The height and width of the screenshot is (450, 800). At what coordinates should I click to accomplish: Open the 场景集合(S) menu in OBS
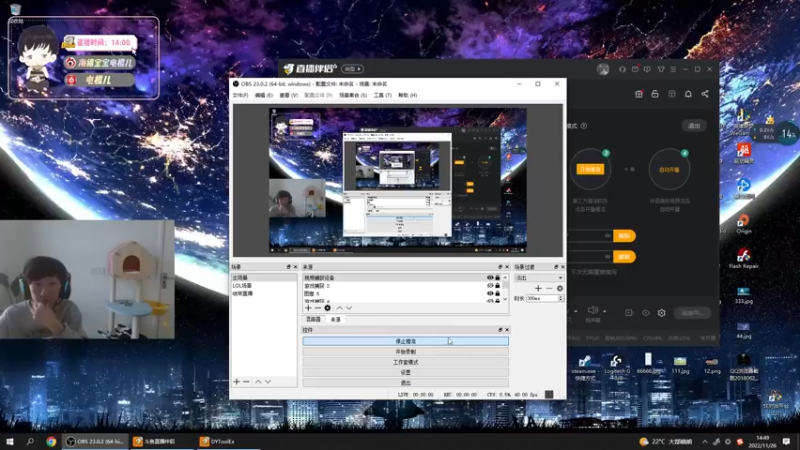tap(352, 95)
